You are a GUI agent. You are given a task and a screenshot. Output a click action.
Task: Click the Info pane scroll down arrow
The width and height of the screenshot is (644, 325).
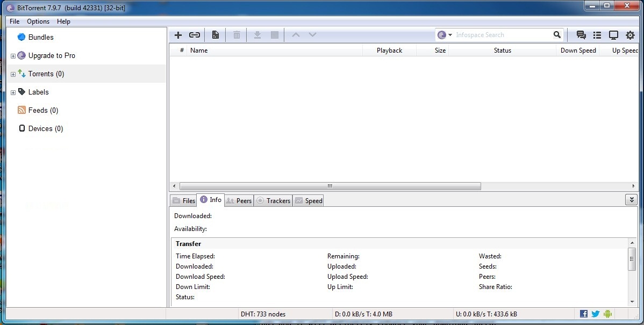(x=632, y=301)
